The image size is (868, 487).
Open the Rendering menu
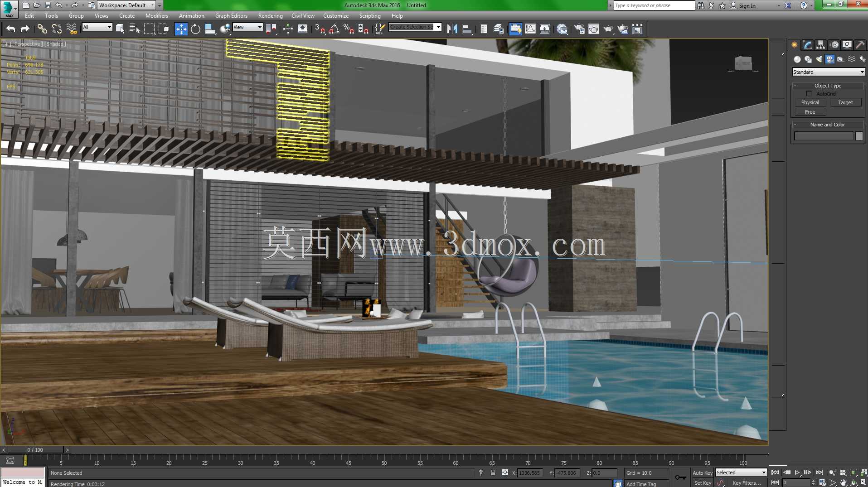click(271, 15)
